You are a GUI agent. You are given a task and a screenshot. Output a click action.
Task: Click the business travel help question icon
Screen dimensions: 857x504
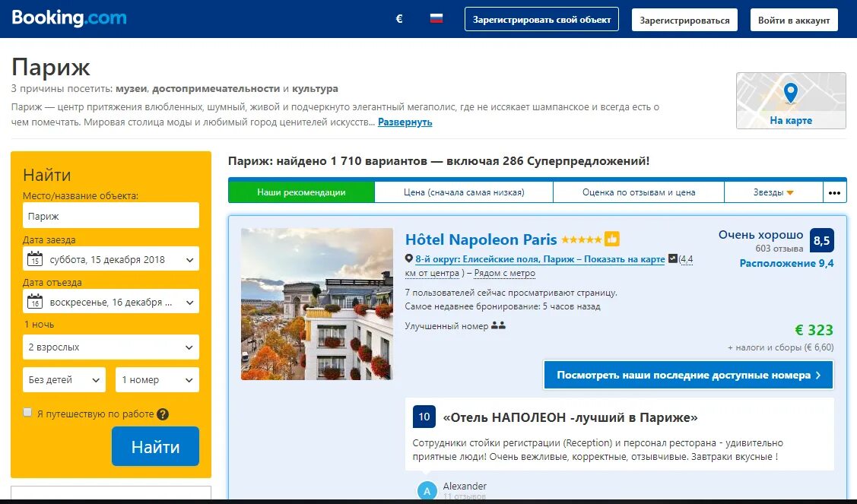coord(162,414)
